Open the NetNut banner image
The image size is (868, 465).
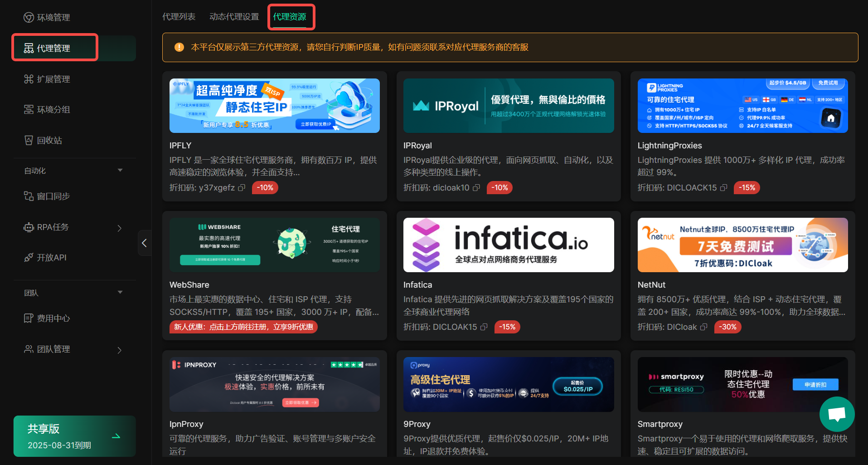742,245
